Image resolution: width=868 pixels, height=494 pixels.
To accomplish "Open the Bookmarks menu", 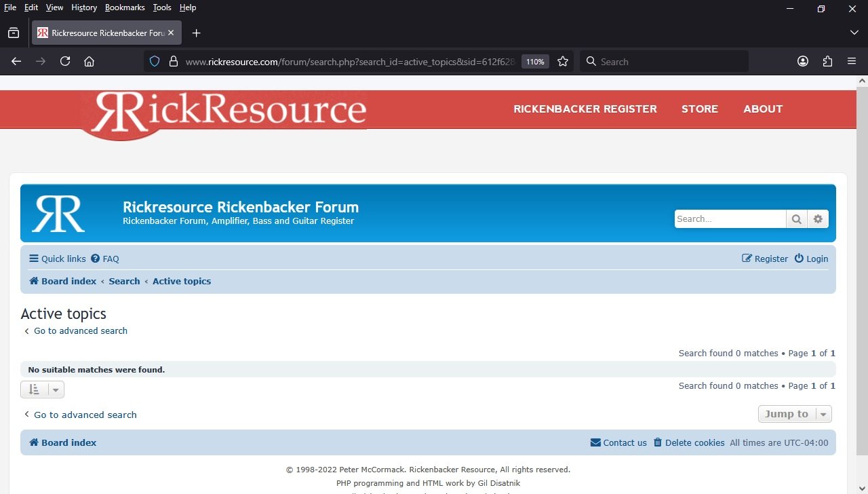I will point(125,7).
